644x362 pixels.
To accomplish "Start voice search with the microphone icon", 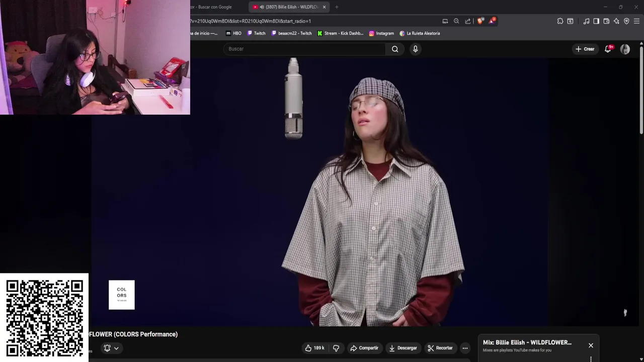I will [x=415, y=49].
